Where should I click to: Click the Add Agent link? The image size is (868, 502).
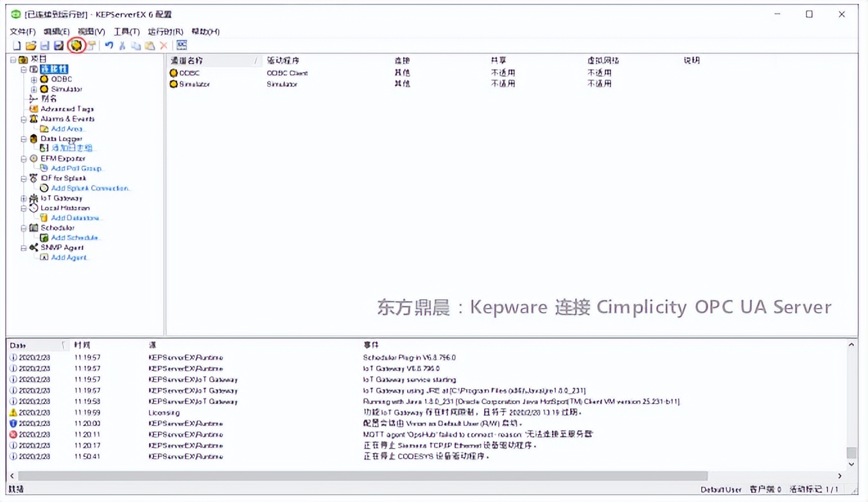point(69,257)
